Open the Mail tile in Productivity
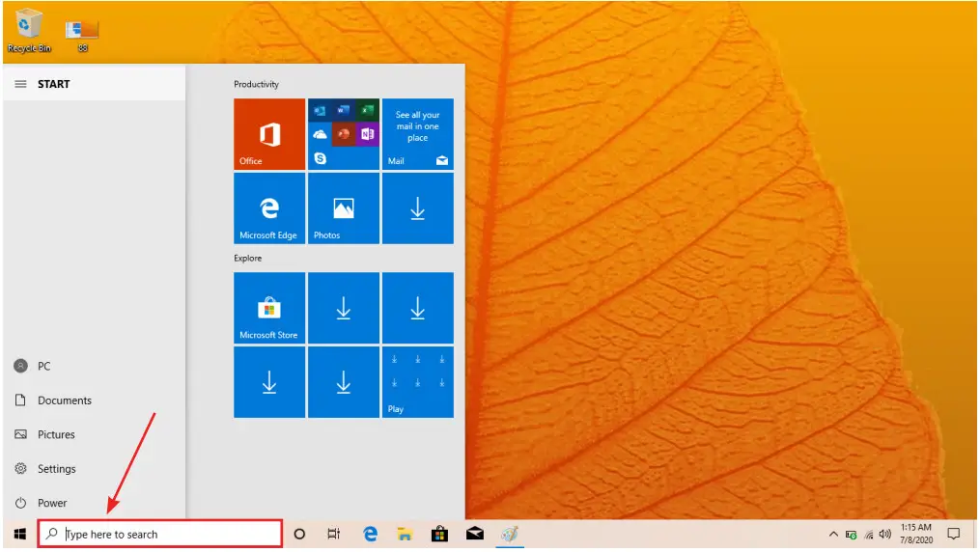 pyautogui.click(x=417, y=133)
